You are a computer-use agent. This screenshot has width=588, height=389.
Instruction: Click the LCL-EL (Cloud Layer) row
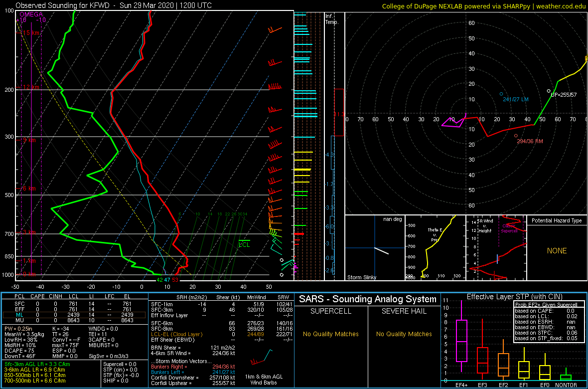(x=222, y=334)
